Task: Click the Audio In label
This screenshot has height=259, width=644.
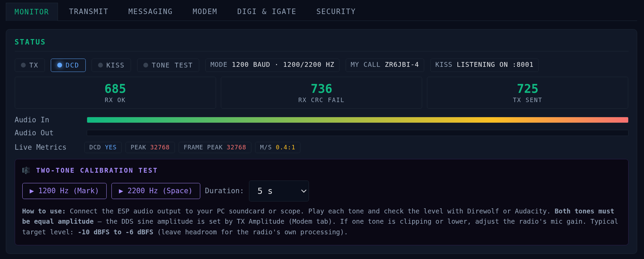Action: [32, 120]
